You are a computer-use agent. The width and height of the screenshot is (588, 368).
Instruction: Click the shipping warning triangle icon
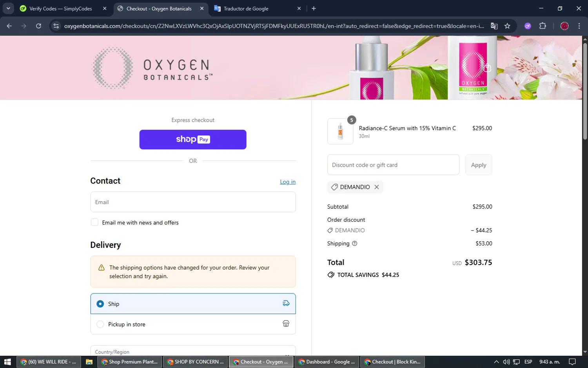pyautogui.click(x=102, y=268)
